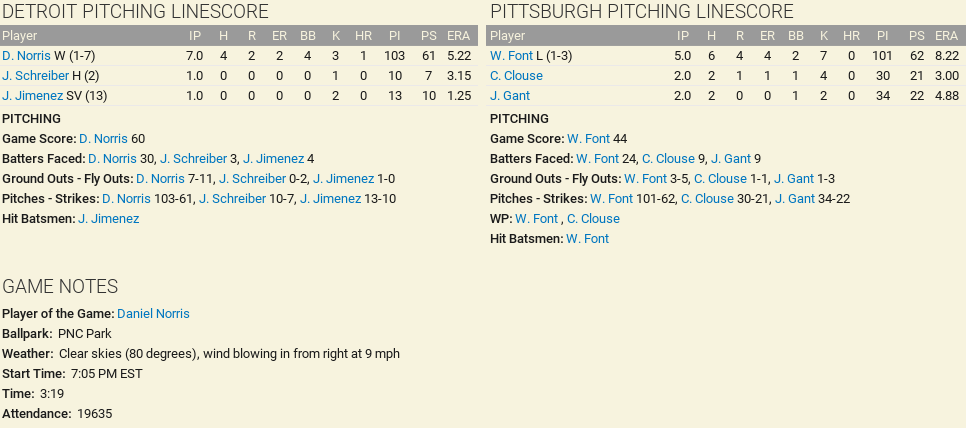Image resolution: width=966 pixels, height=428 pixels.
Task: Click ERA column header in Detroit table
Action: tap(459, 35)
